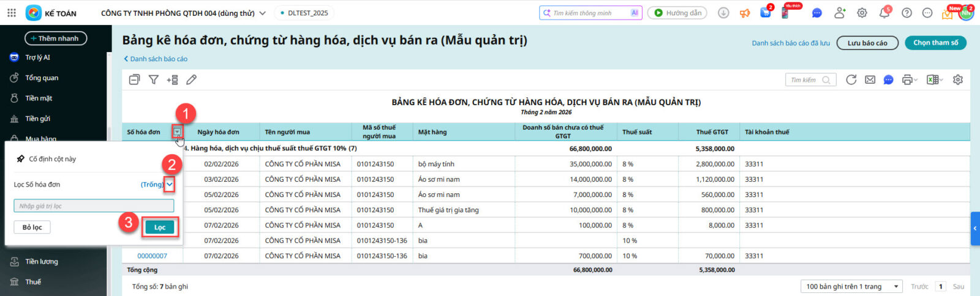Viewport: 980px width, 296px height.
Task: Click the add-row grouping icon in toolbar
Action: coord(173,80)
